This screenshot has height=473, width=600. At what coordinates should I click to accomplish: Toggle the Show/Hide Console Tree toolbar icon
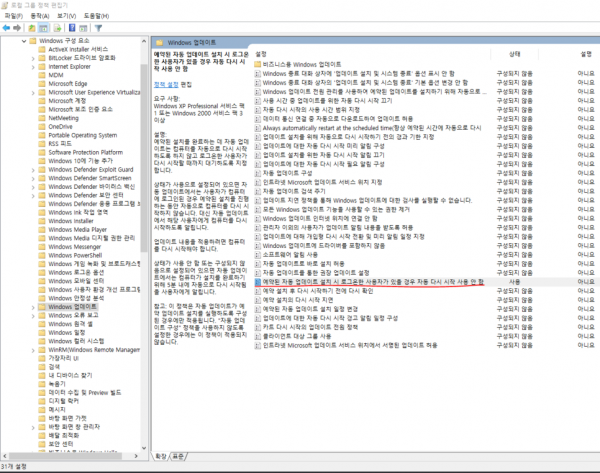pyautogui.click(x=44, y=28)
